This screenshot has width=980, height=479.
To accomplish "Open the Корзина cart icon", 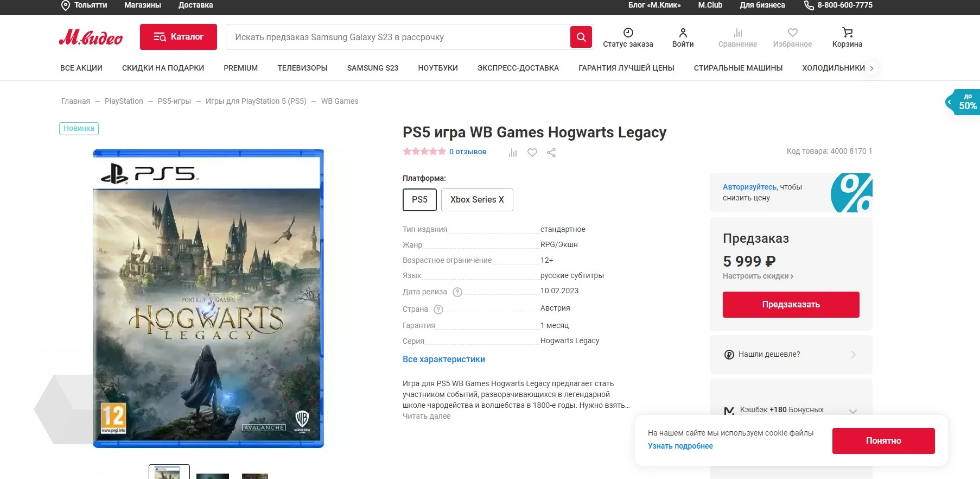I will point(848,33).
